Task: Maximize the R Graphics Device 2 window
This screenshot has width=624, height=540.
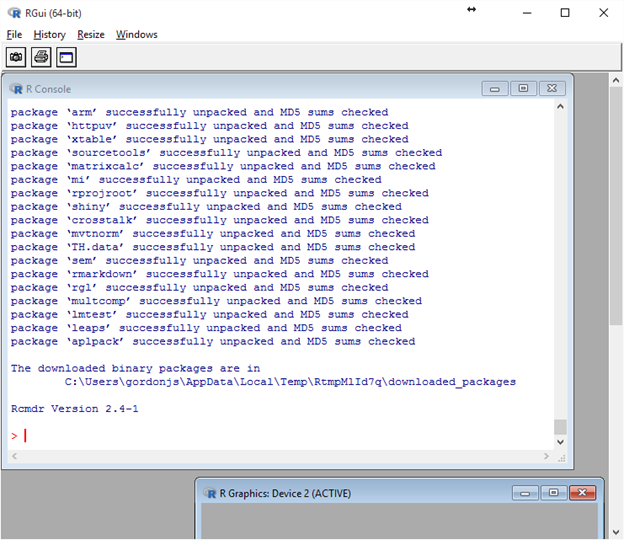Action: [x=552, y=493]
